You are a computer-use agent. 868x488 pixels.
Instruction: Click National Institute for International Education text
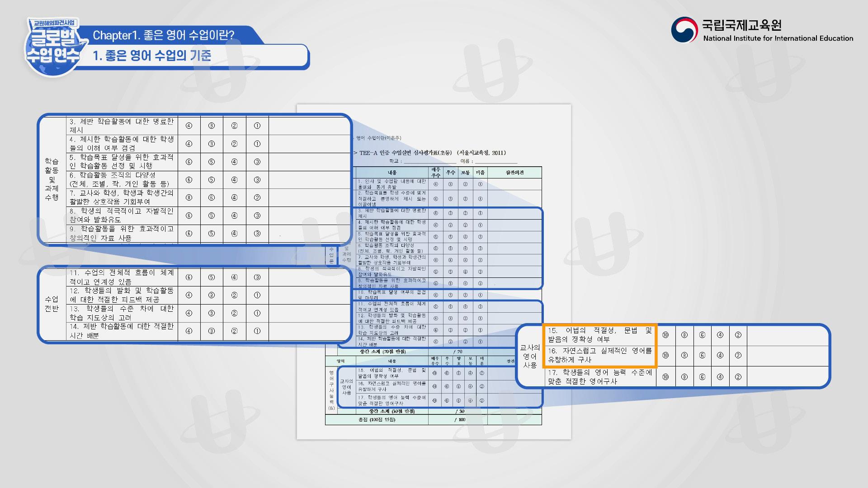click(778, 38)
